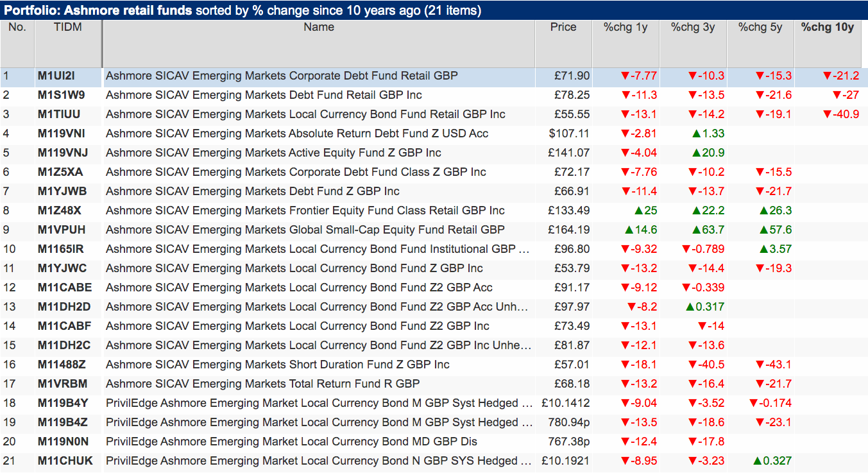Click 5y change value 0.327
The height and width of the screenshot is (473, 868).
(x=772, y=461)
